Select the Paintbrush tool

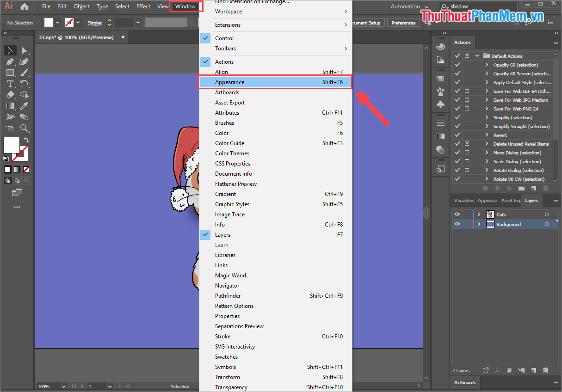pos(24,73)
